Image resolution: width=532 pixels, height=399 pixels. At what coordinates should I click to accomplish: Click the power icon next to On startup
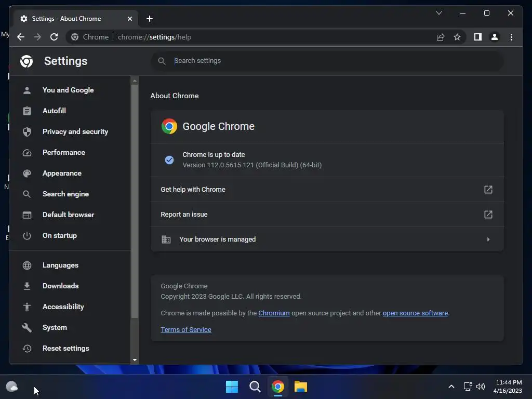click(x=27, y=235)
